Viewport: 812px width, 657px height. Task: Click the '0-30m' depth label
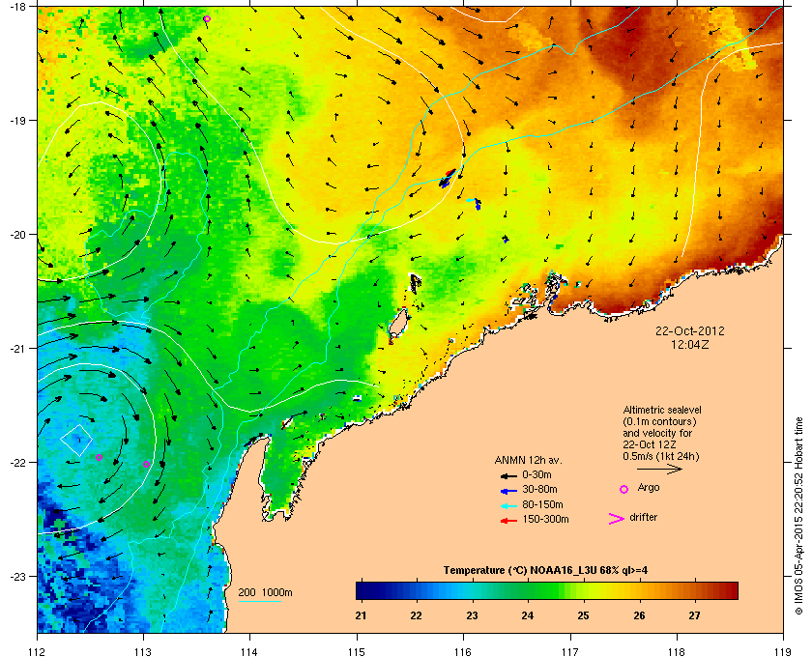click(x=536, y=474)
